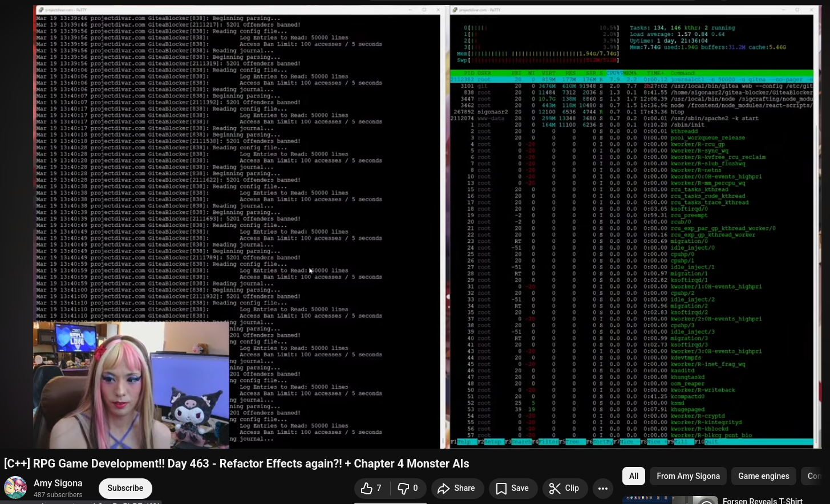Sort htop by the MEM% column header
The height and width of the screenshot is (504, 830).
click(x=630, y=73)
